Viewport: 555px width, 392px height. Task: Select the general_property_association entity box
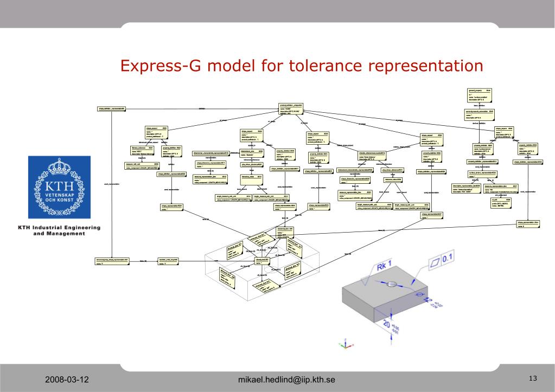coord(479,115)
